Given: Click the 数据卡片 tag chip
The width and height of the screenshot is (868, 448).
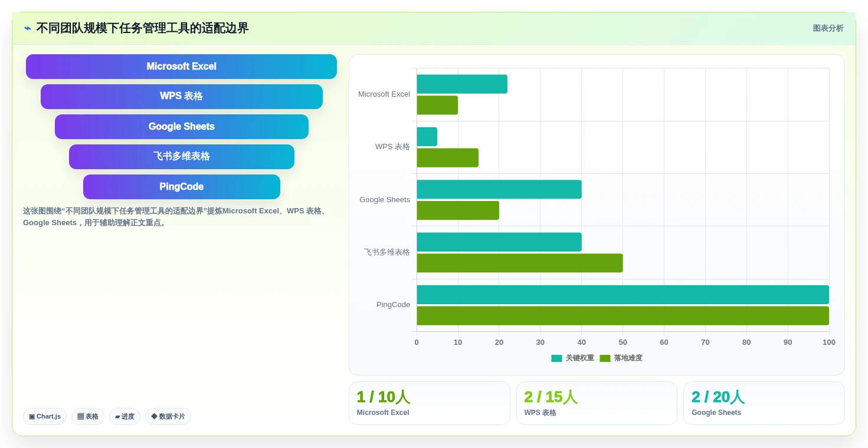Looking at the screenshot, I should 168,416.
